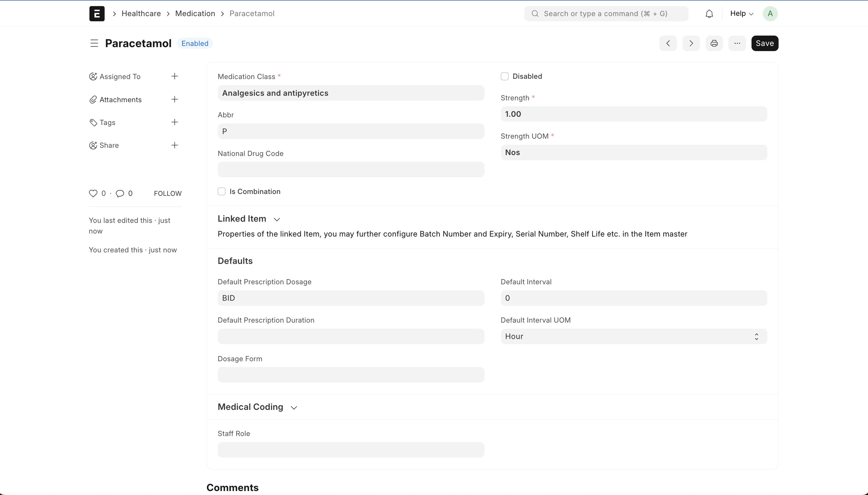Screen dimensions: 868x495
Task: Enable the Is Combination checkbox
Action: click(x=221, y=191)
